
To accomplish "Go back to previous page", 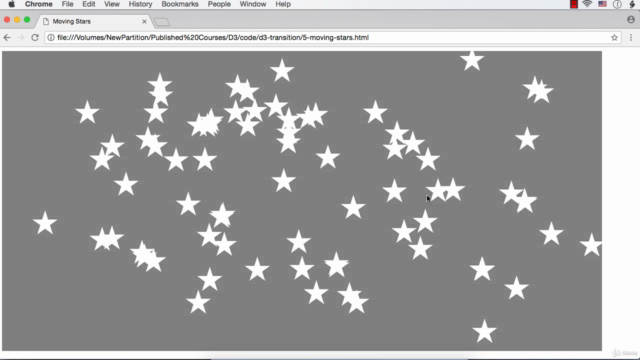I will point(7,38).
